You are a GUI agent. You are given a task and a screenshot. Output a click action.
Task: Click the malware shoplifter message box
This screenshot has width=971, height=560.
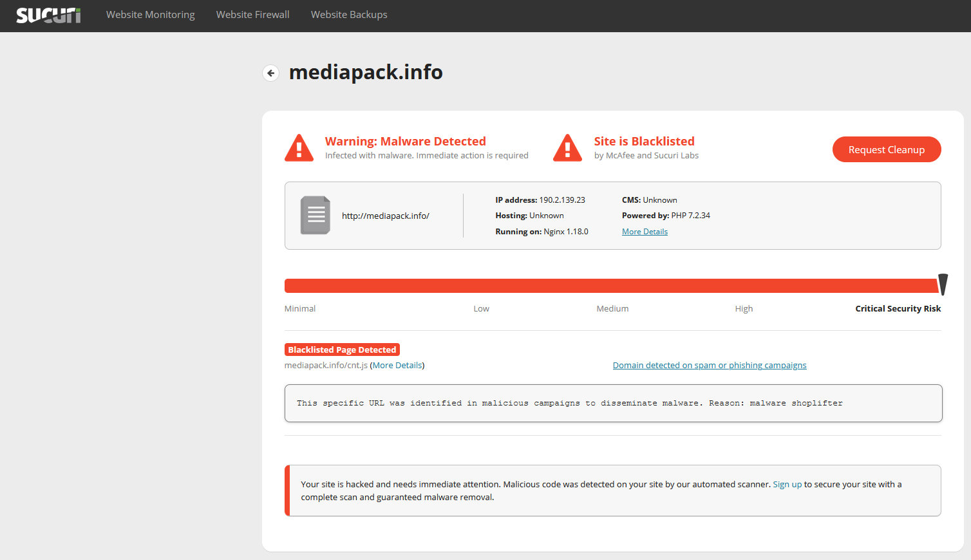pos(613,404)
